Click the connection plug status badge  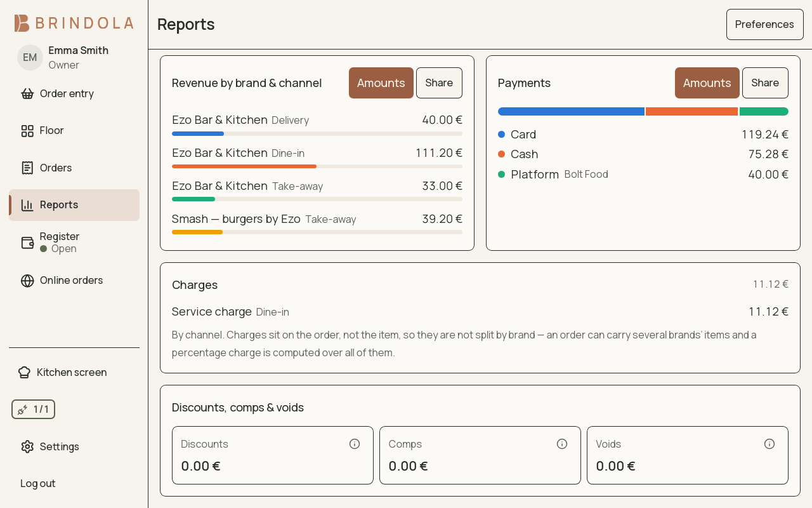33,410
